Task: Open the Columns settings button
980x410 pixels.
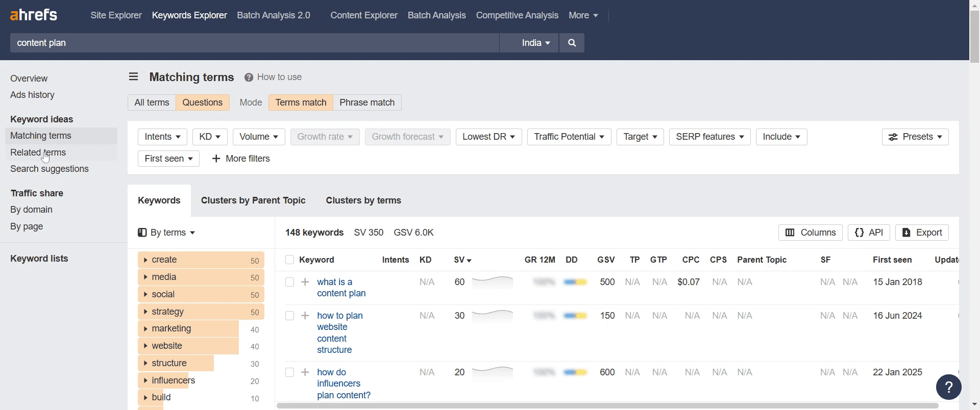Action: (810, 233)
